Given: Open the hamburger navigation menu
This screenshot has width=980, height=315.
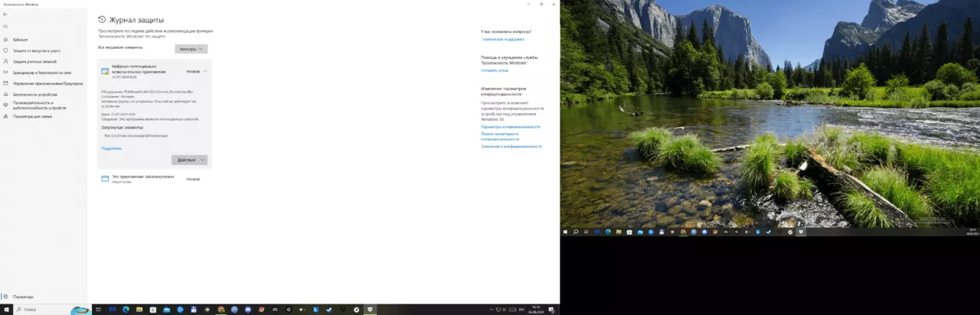Looking at the screenshot, I should [x=5, y=27].
